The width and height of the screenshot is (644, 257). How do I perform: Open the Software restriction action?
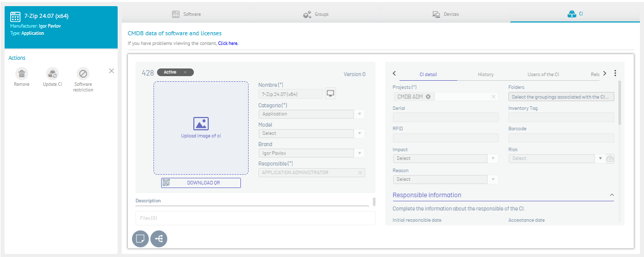(83, 74)
